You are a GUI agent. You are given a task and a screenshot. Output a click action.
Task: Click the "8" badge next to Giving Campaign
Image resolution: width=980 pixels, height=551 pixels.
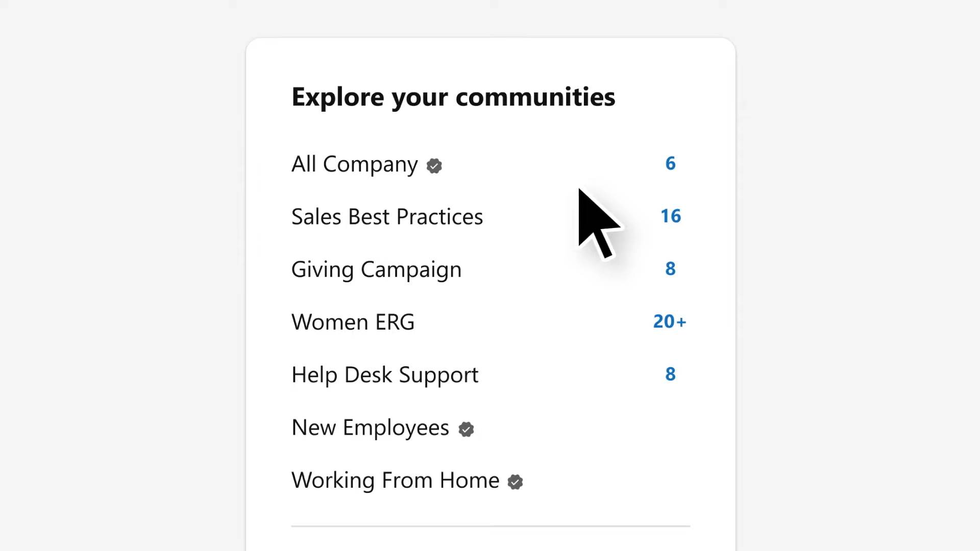[670, 269]
